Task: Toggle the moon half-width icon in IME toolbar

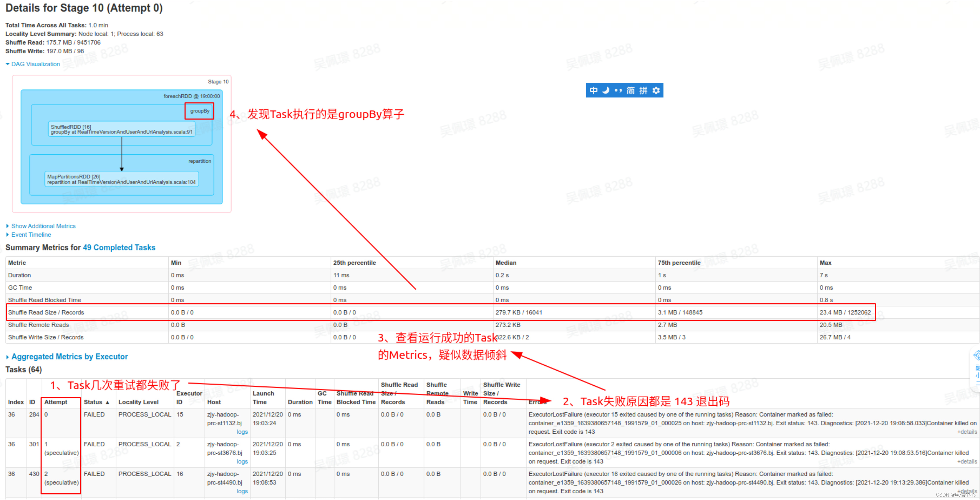Action: tap(606, 91)
